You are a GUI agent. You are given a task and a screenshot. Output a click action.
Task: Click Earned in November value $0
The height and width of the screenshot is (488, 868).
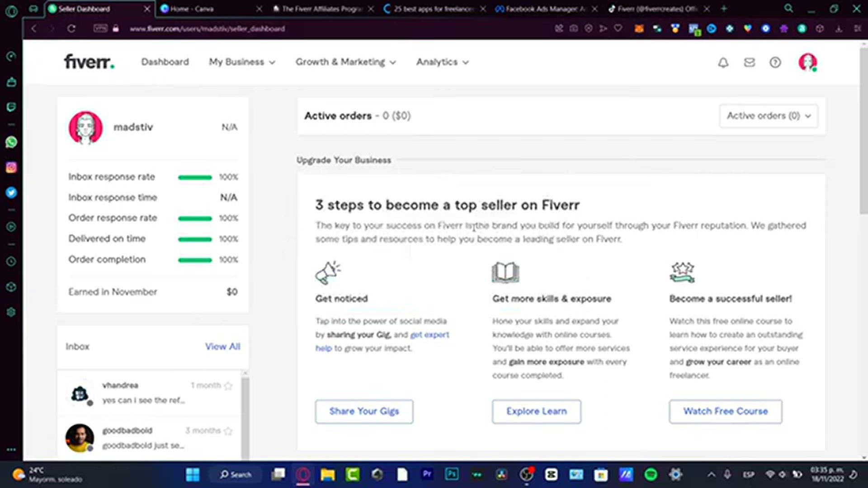tap(232, 292)
